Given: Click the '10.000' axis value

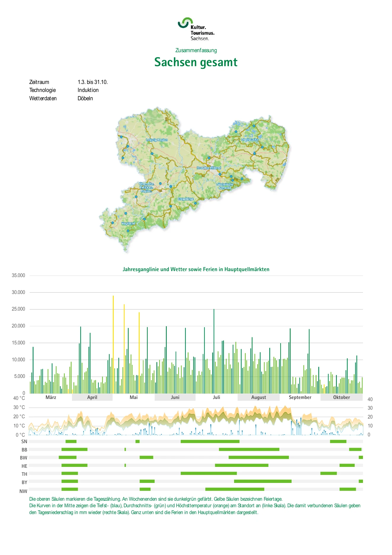Looking at the screenshot, I should click(x=18, y=360).
